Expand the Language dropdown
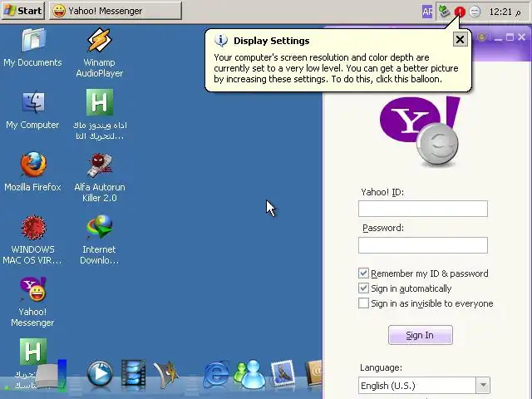 (x=483, y=386)
